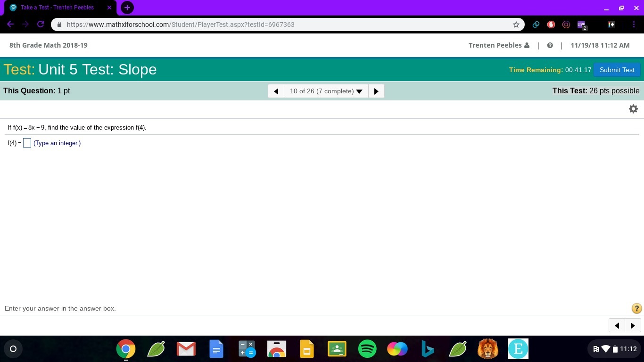Viewport: 644px width, 362px height.
Task: Click the first green leaf app in shelf
Action: (x=156, y=349)
